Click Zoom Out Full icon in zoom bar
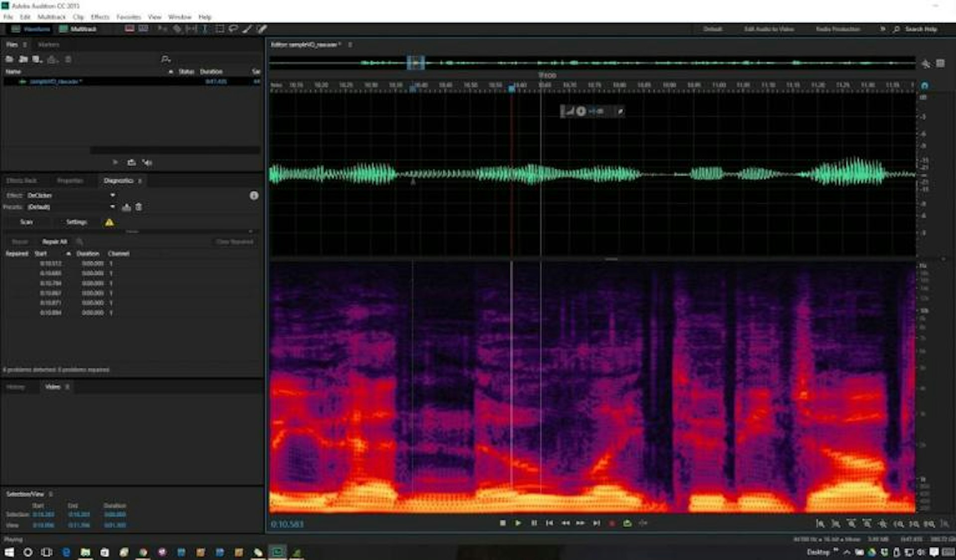 click(882, 524)
